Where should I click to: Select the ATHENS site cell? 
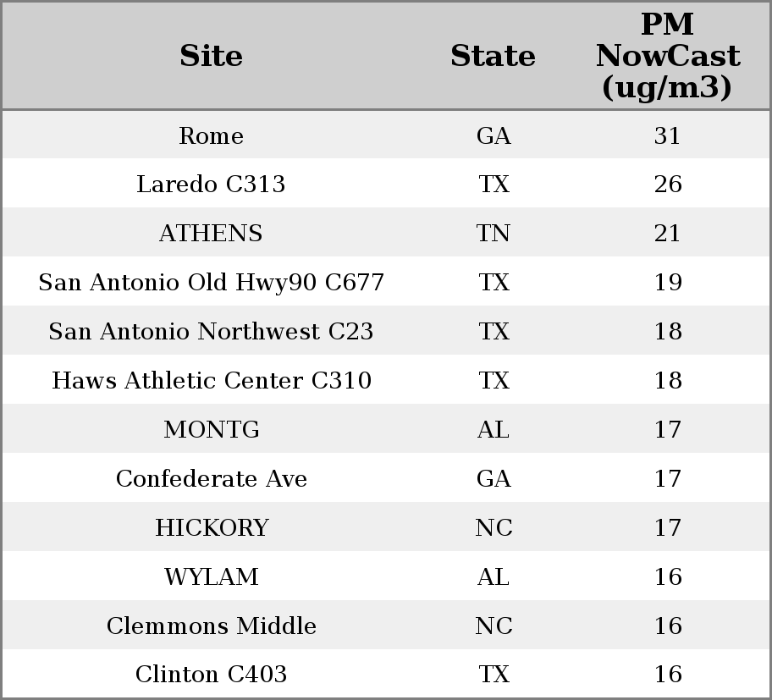tap(211, 233)
